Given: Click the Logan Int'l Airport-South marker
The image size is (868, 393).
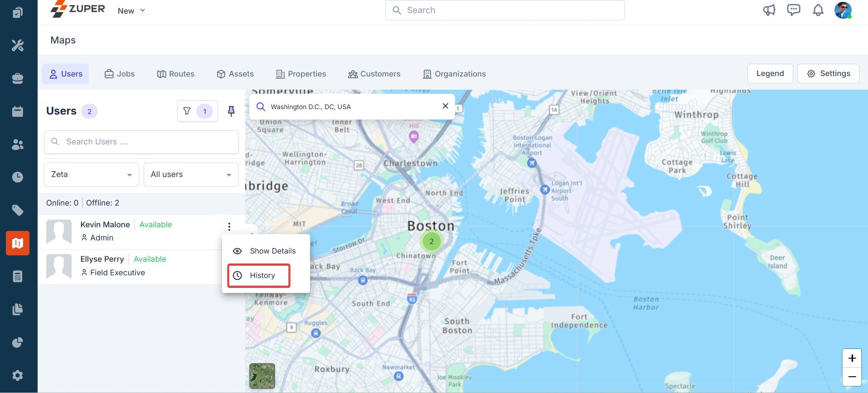Looking at the screenshot, I should click(x=545, y=190).
